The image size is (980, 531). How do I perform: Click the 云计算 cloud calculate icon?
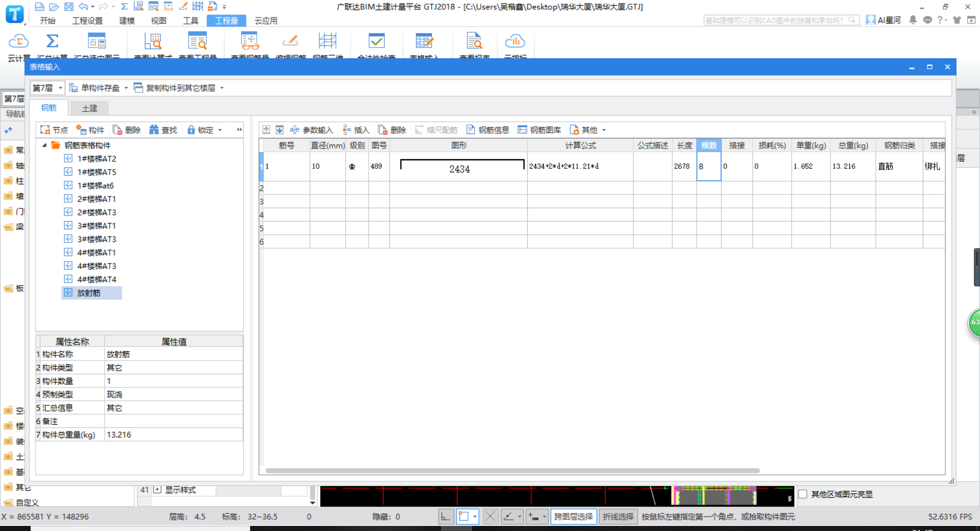[18, 41]
